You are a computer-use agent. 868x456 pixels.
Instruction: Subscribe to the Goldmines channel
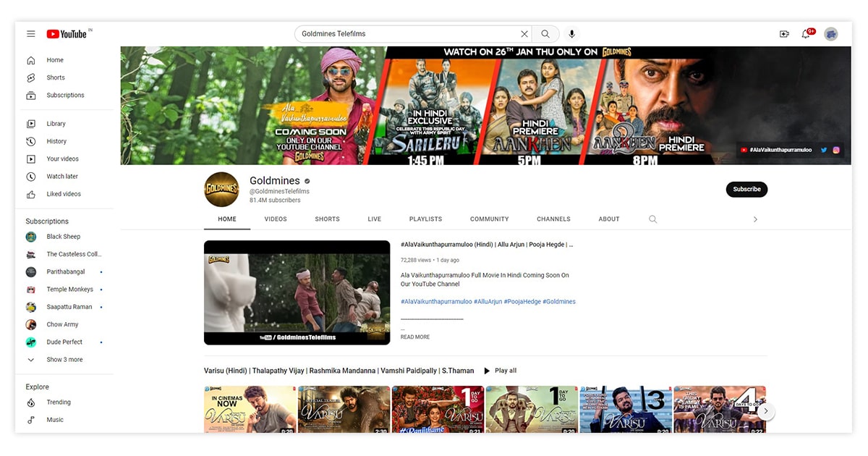click(x=746, y=190)
